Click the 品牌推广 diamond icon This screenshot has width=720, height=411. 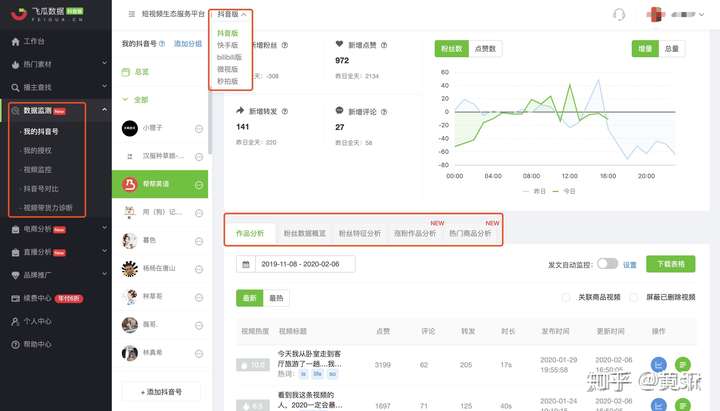click(16, 275)
